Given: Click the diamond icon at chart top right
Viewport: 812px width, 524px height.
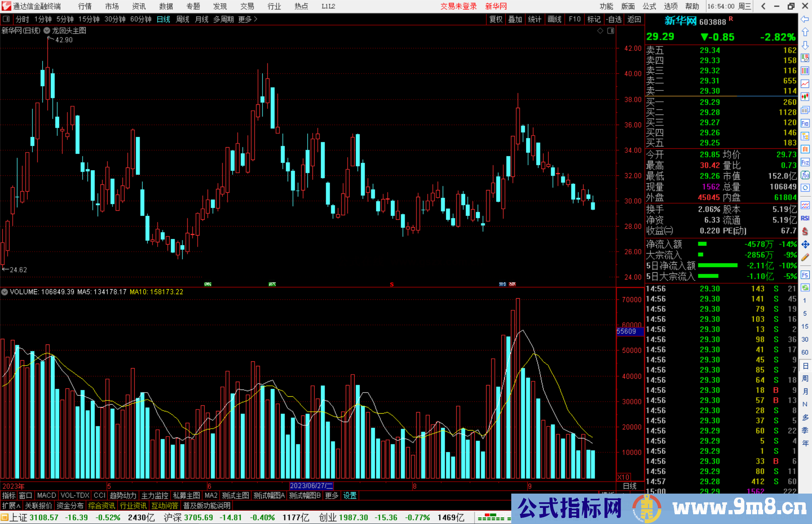Looking at the screenshot, I should coord(600,30).
